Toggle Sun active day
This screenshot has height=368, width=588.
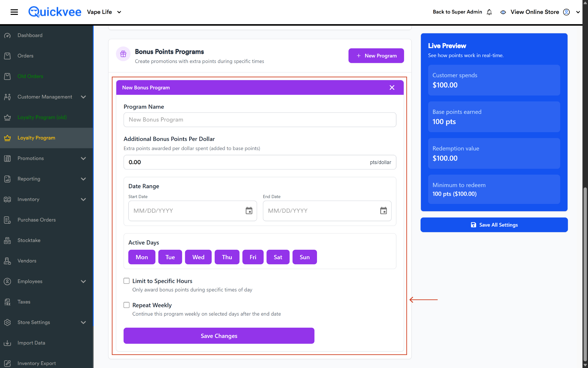(x=305, y=257)
